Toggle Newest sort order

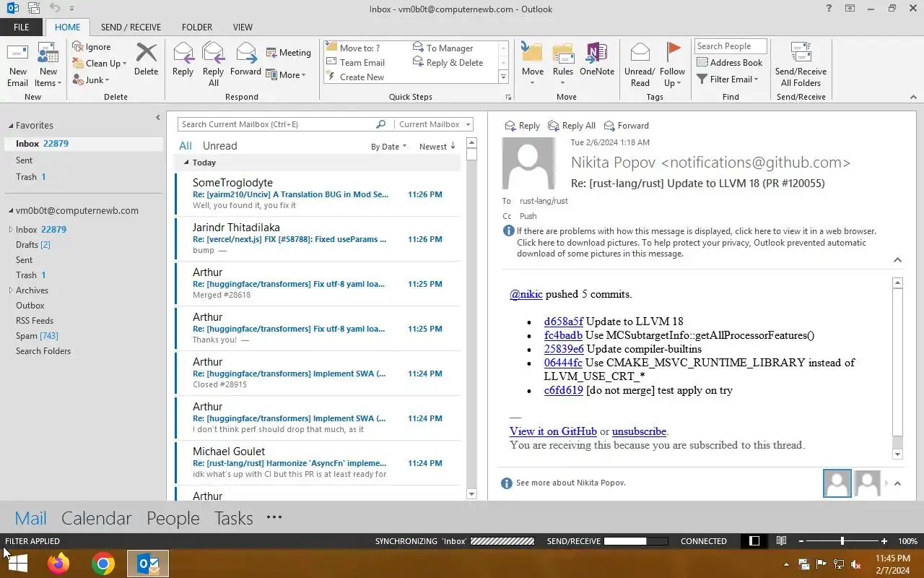click(437, 147)
